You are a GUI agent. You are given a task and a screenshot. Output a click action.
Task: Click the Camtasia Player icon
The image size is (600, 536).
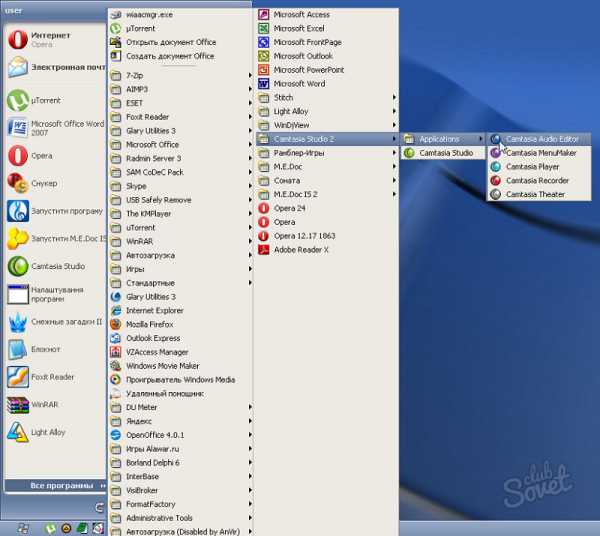click(496, 166)
